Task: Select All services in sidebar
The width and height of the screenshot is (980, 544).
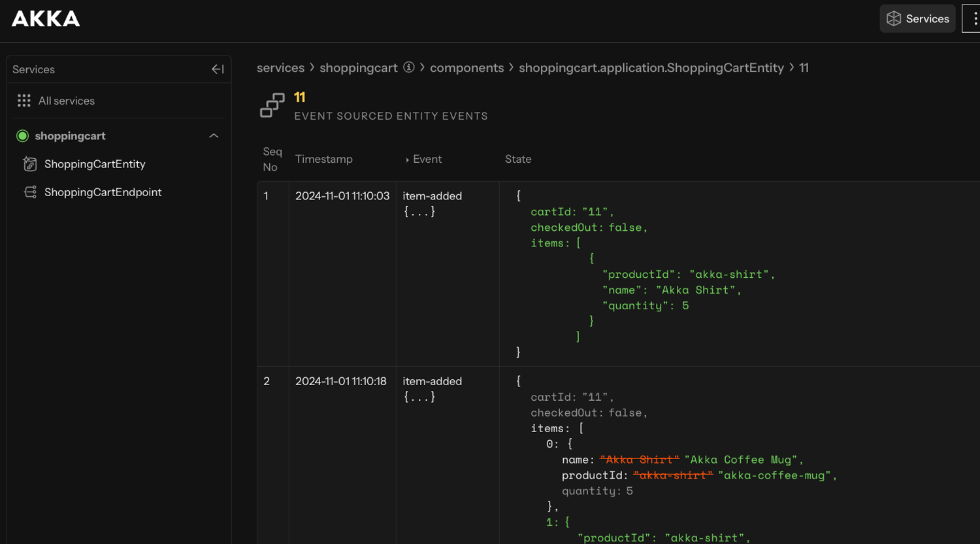Action: click(x=66, y=101)
